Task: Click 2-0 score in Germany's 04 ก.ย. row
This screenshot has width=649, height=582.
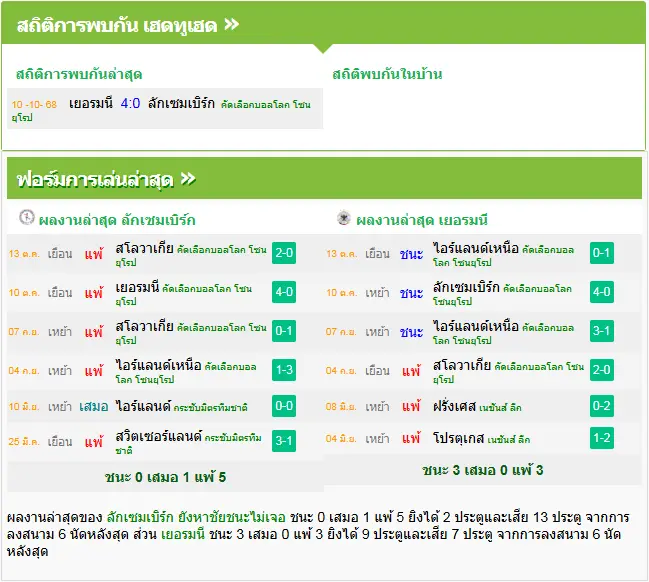Action: point(601,370)
